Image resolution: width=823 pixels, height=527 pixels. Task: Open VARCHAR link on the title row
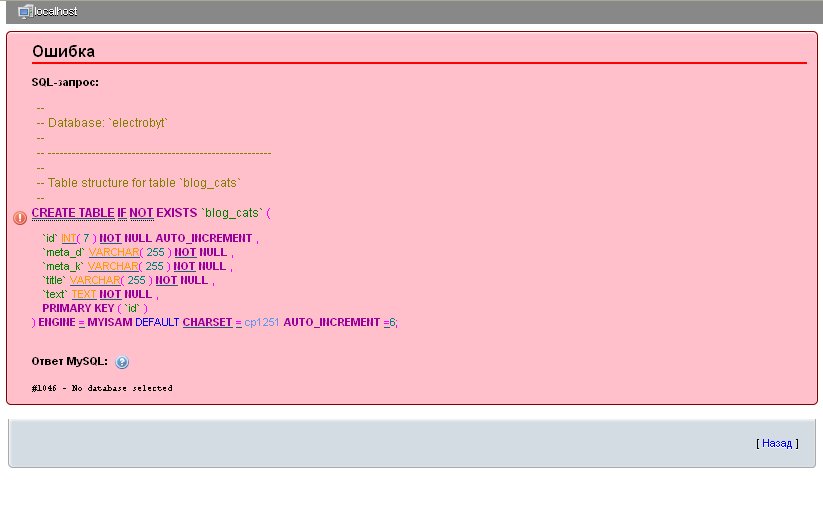pos(95,281)
